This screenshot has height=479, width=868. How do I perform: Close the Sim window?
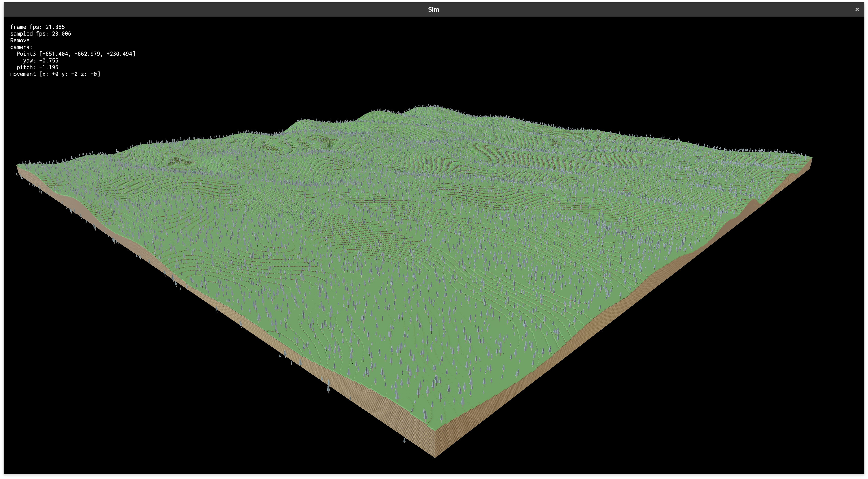point(857,9)
